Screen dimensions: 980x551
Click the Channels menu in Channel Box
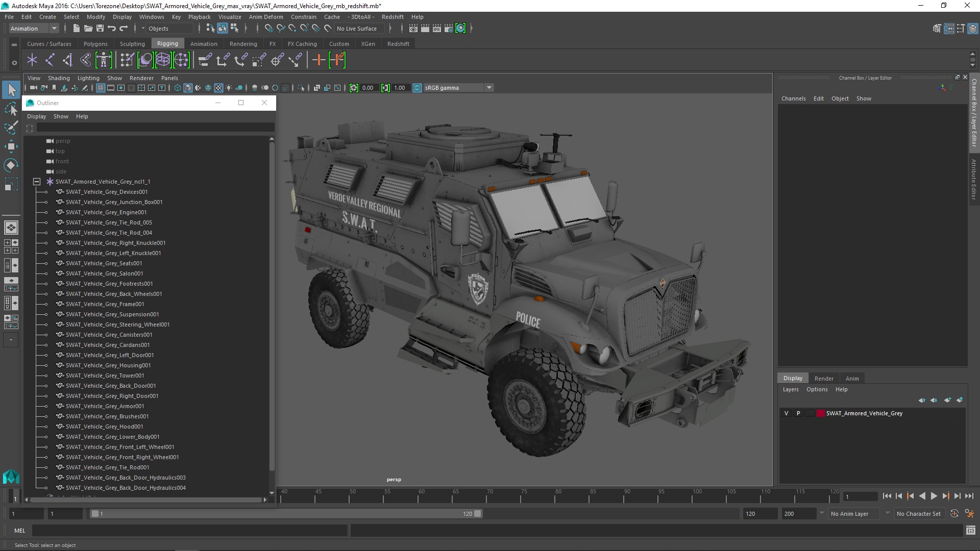(x=793, y=98)
